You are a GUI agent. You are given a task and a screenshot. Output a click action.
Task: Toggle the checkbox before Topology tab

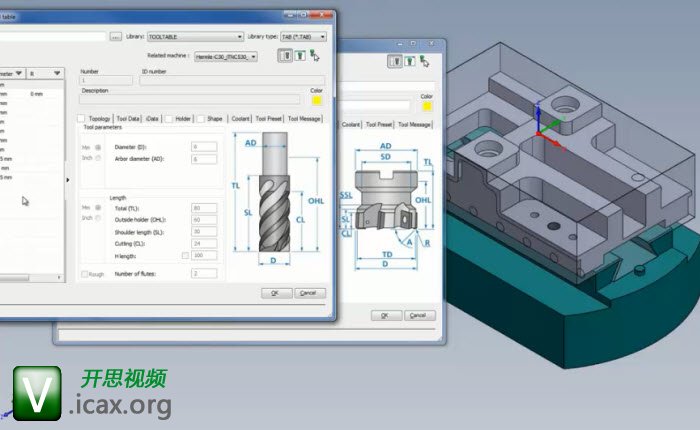[81, 118]
